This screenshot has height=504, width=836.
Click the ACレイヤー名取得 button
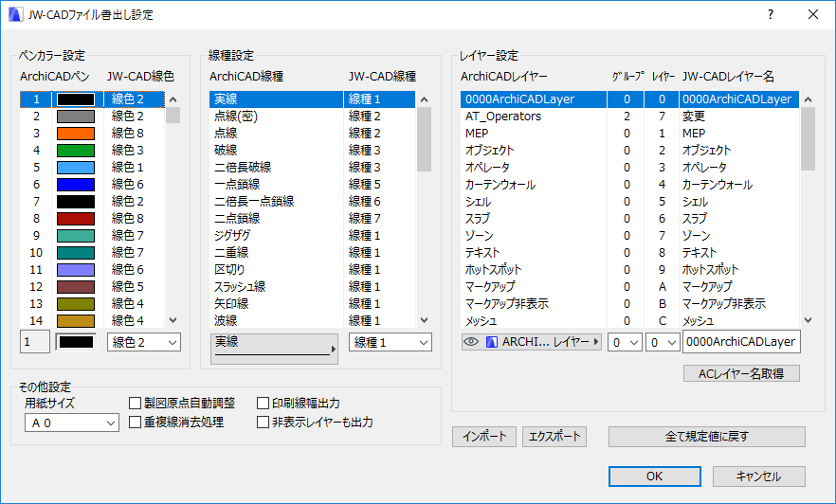tap(741, 373)
